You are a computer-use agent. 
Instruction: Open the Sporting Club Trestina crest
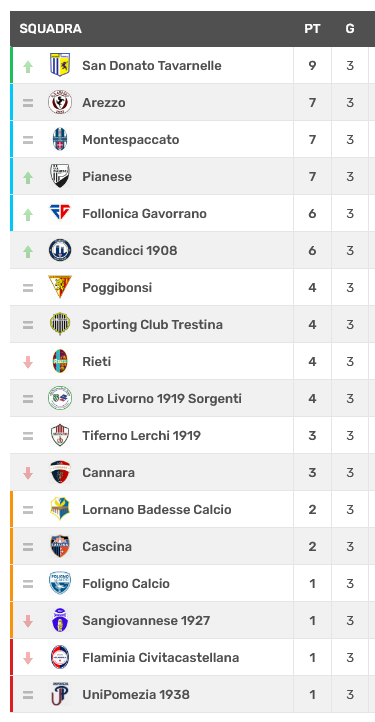(x=60, y=324)
